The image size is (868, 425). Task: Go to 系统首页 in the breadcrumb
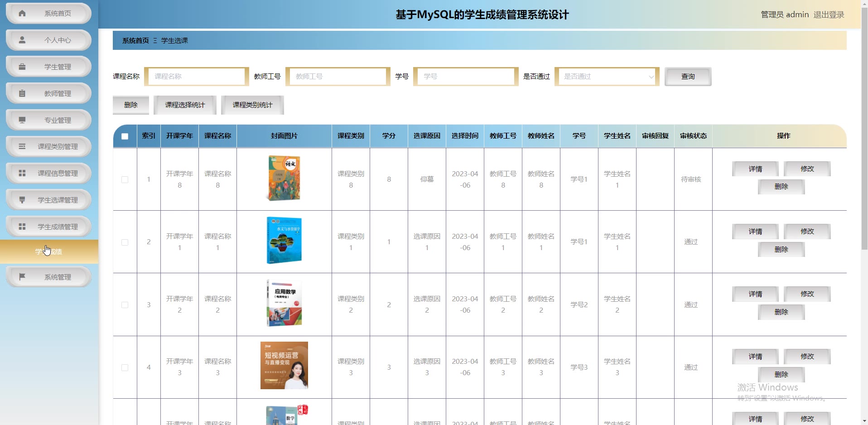[x=135, y=41]
